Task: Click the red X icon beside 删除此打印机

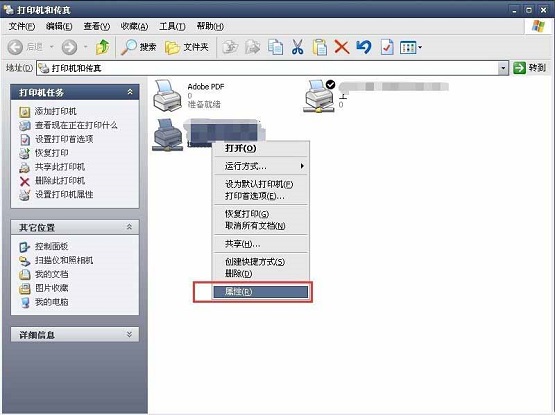Action: pos(24,181)
